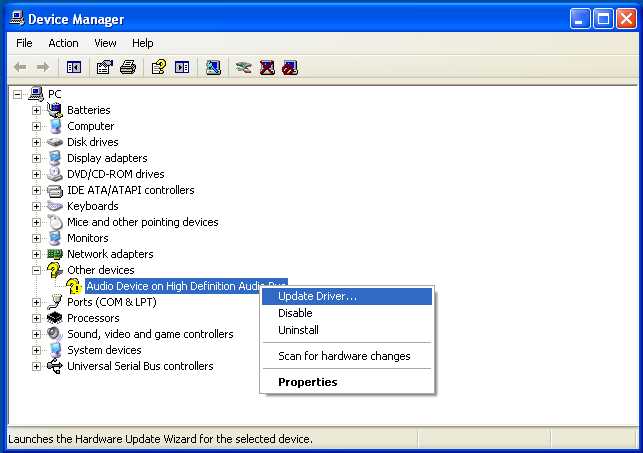Click Scan for hardware changes toolbar icon
This screenshot has width=643, height=453.
tap(213, 67)
